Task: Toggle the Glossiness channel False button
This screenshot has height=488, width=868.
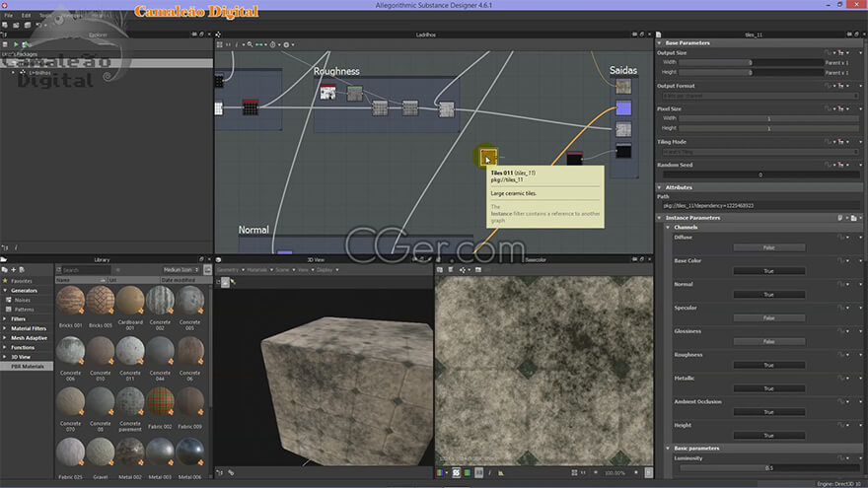Action: tap(769, 342)
